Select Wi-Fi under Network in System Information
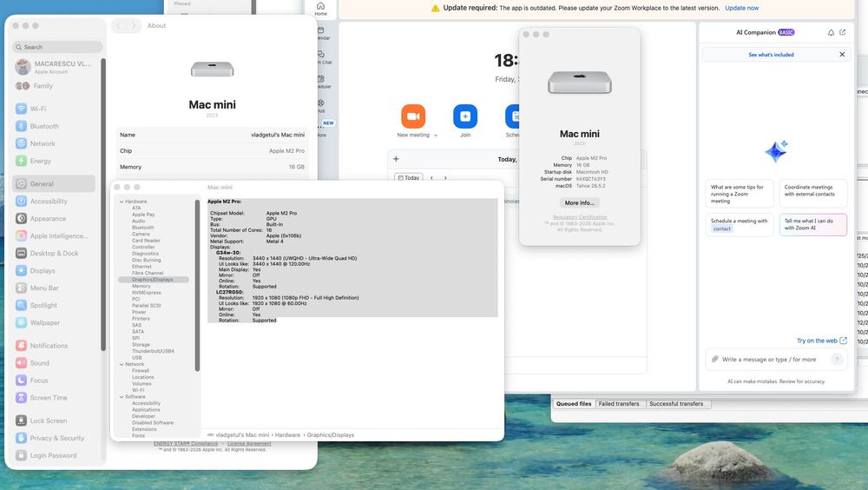868x490 pixels. point(138,390)
